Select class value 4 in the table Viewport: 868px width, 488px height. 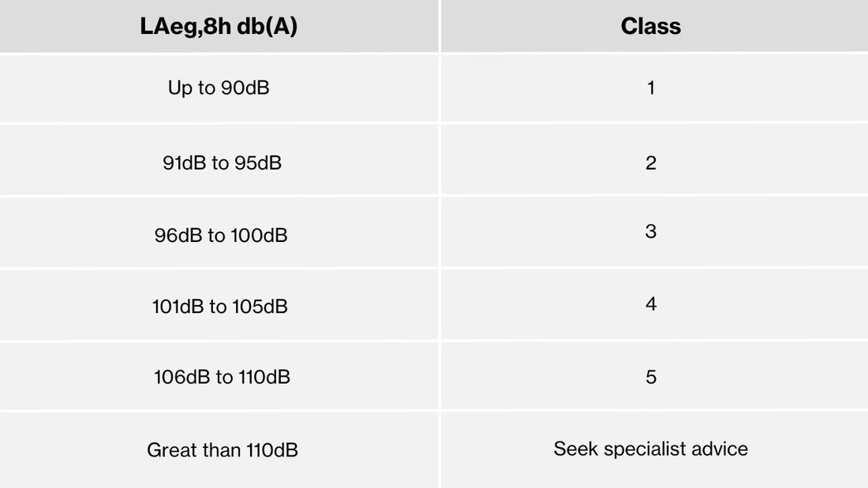click(650, 304)
